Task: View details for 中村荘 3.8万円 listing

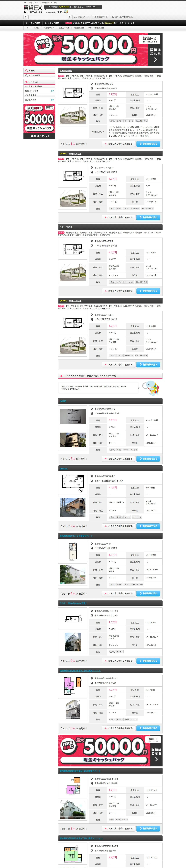Action: tap(148, 459)
